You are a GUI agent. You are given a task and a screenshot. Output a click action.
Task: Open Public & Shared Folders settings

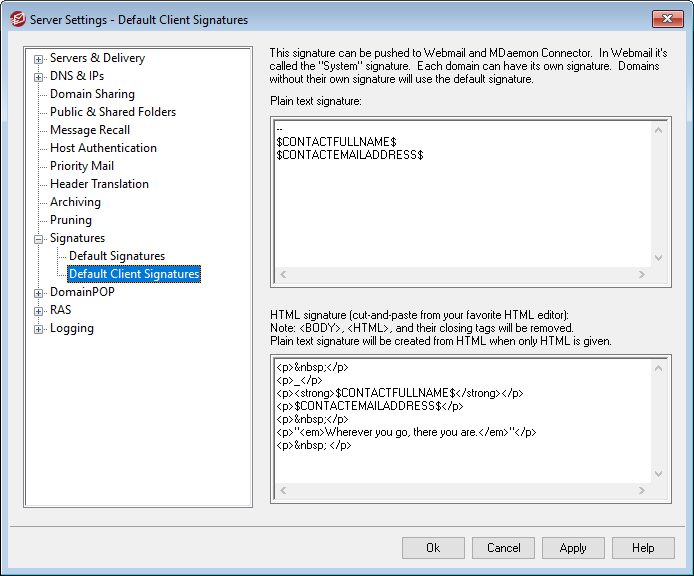[112, 112]
